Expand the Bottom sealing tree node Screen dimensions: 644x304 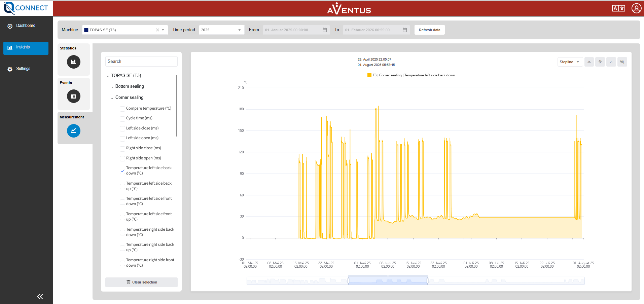[112, 87]
